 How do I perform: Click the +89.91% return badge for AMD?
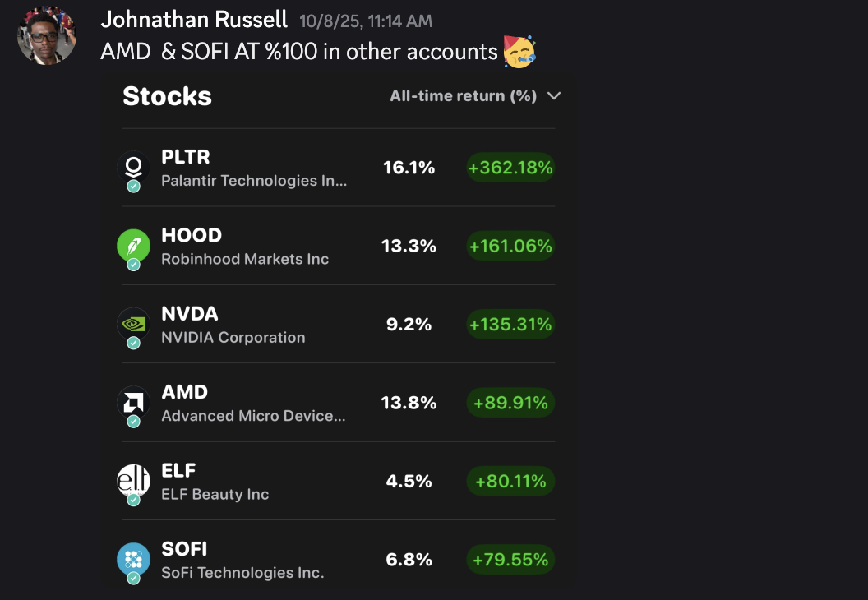pos(510,403)
